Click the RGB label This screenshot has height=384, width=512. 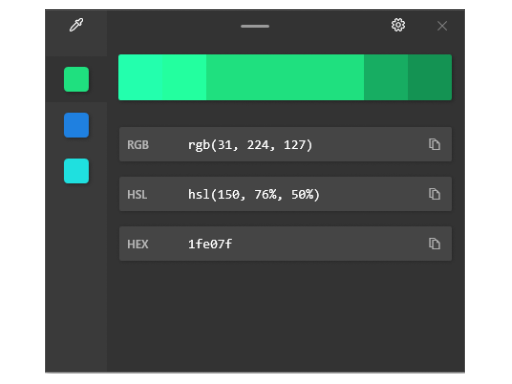(x=138, y=145)
